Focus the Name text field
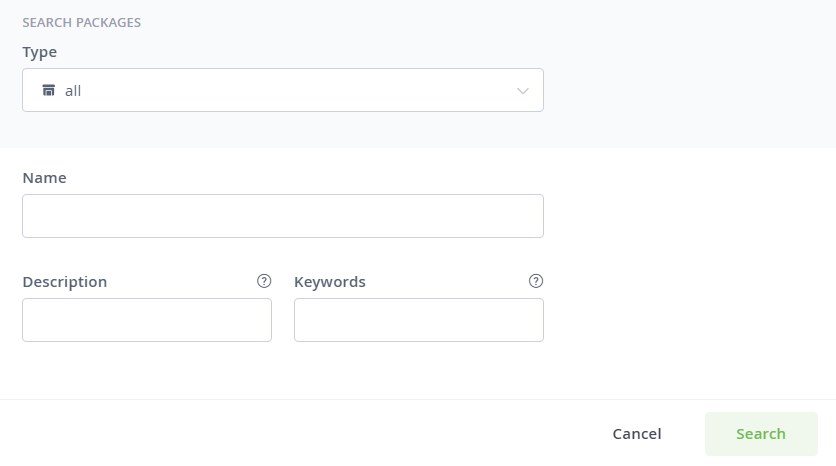 (283, 216)
